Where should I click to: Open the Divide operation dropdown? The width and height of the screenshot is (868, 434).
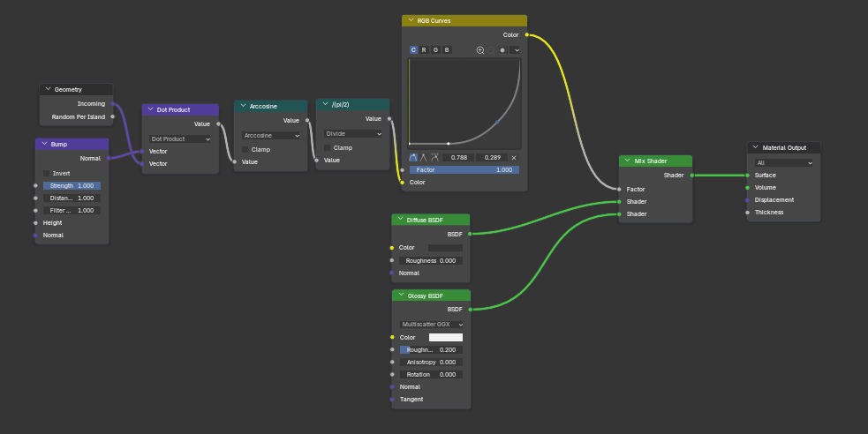click(353, 134)
